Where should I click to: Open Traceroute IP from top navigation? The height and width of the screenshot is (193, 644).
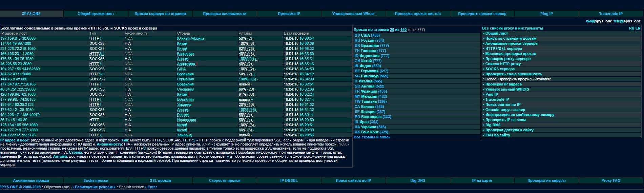coord(610,14)
